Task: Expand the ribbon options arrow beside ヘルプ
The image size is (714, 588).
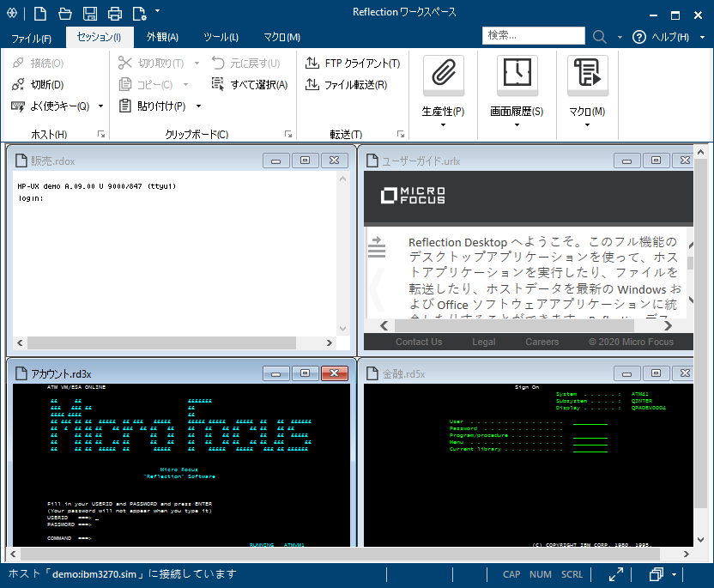Action: 703,38
